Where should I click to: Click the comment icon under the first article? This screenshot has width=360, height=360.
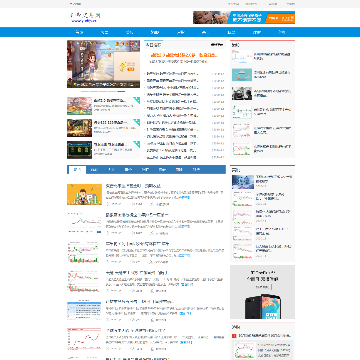[x=132, y=204]
